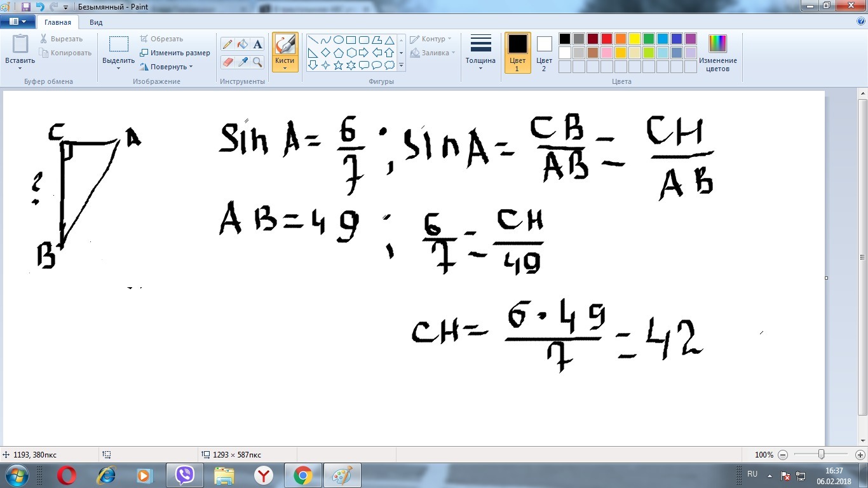Toggle Цвет 1 as active color
The height and width of the screenshot is (488, 868).
click(517, 53)
